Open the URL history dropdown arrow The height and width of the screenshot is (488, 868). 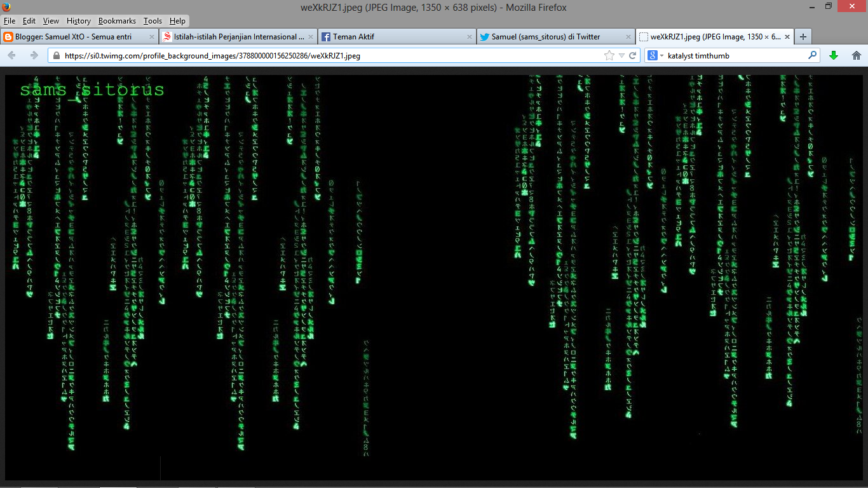621,55
